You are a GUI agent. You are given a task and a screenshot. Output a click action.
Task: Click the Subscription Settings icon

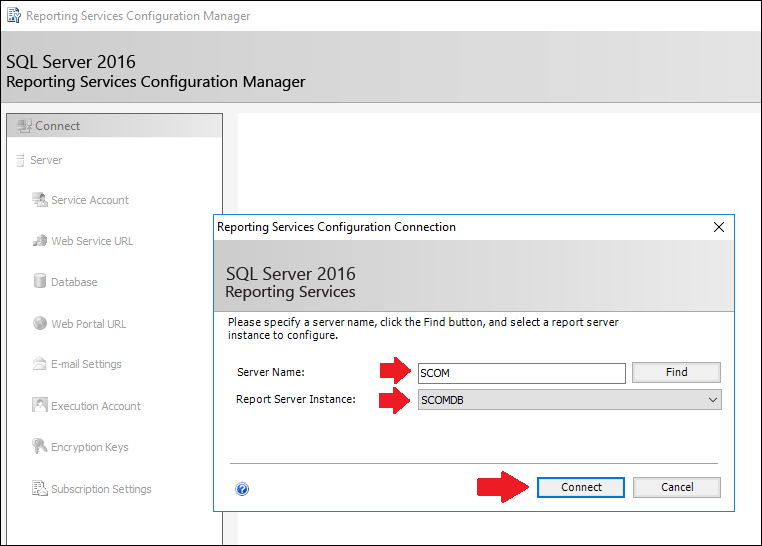[40, 488]
